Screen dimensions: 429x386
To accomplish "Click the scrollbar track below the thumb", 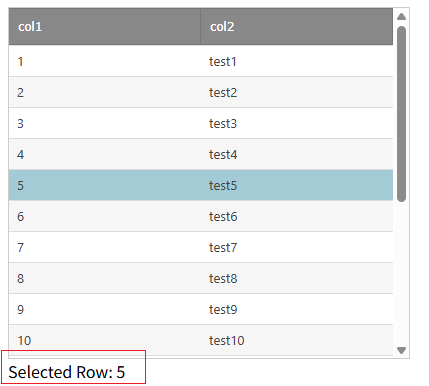I will pyautogui.click(x=401, y=273).
